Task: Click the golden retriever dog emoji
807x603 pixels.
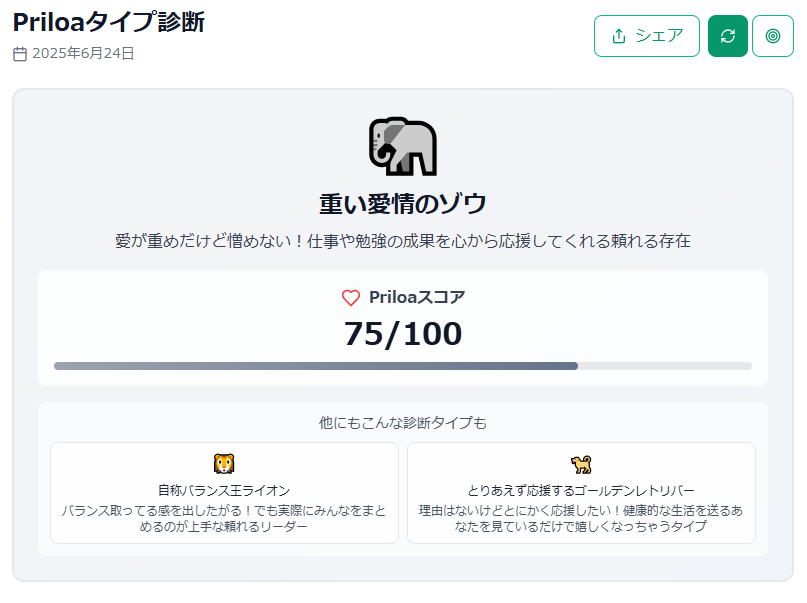Action: (581, 464)
